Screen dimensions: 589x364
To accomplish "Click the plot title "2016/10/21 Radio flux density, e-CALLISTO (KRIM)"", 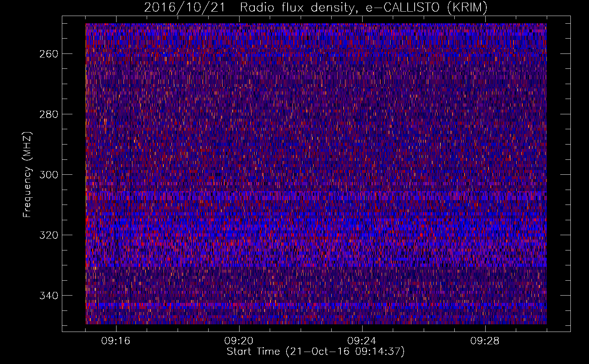I will coord(316,7).
